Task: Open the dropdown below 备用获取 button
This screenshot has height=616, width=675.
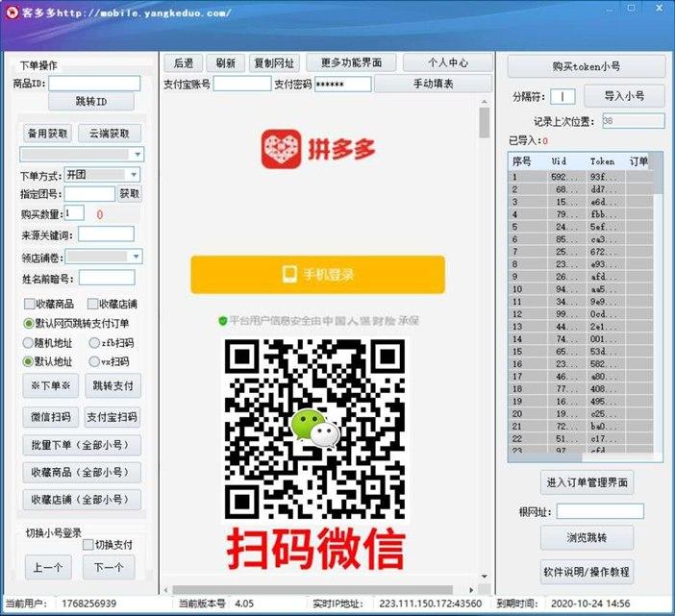Action: (x=82, y=154)
